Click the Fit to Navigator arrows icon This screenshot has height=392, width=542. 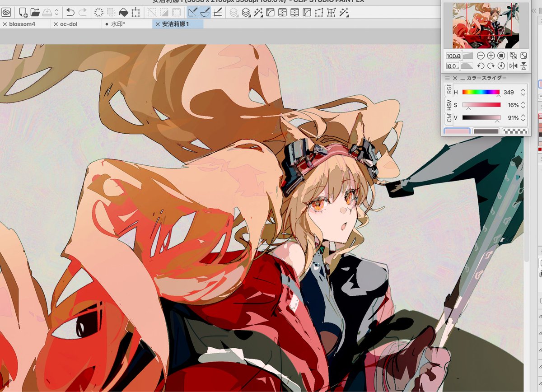(513, 56)
